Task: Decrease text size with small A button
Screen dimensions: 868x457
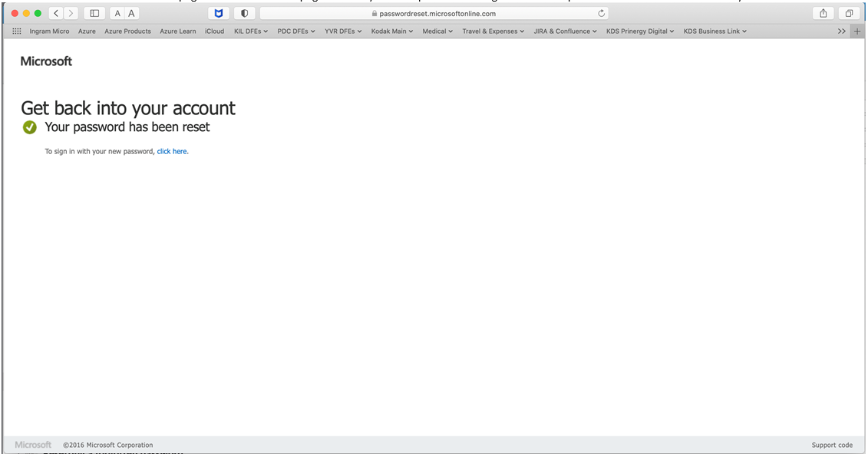Action: 117,13
